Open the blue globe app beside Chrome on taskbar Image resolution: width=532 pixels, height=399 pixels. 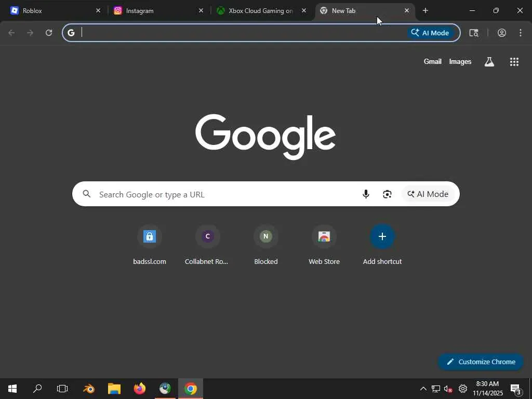165,389
